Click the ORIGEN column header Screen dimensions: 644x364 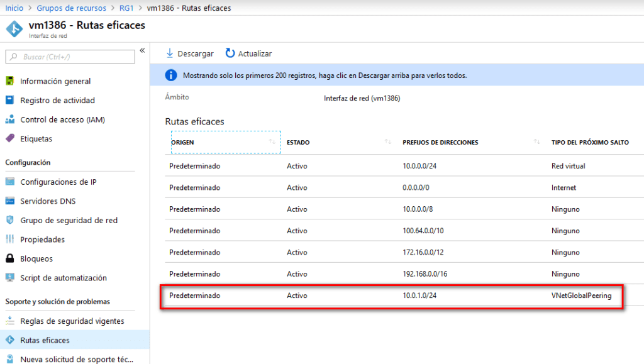226,142
